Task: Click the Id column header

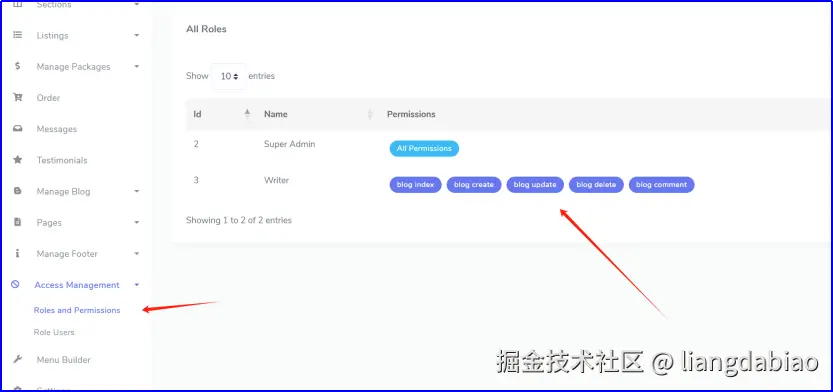Action: tap(197, 114)
